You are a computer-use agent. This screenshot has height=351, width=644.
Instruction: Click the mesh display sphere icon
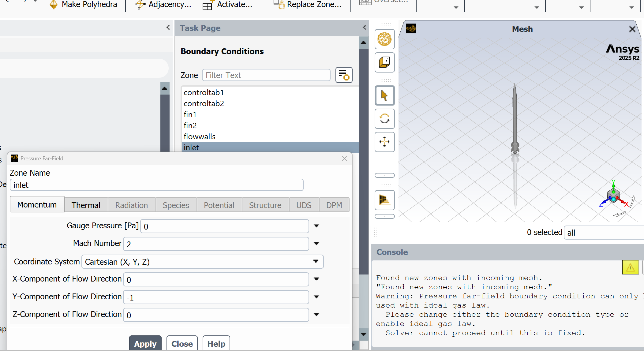coord(384,39)
